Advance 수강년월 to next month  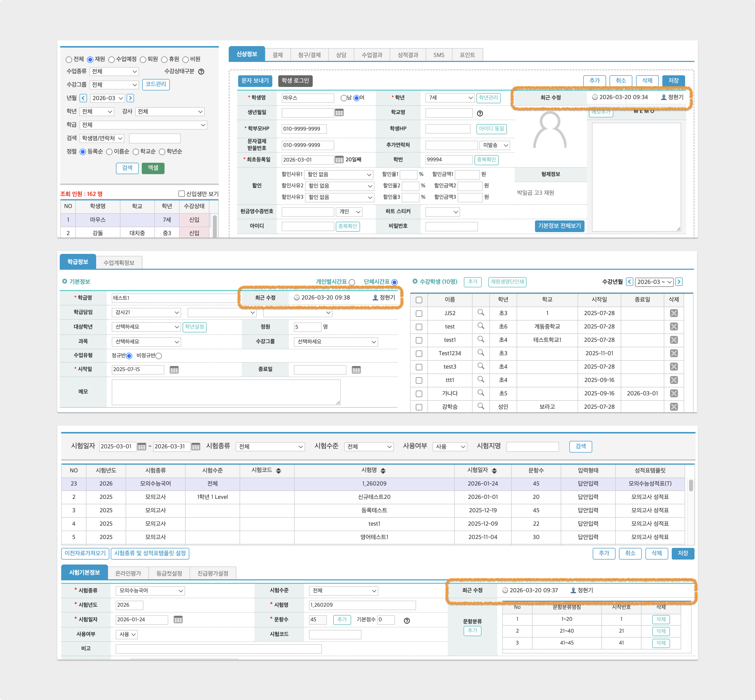click(x=679, y=282)
